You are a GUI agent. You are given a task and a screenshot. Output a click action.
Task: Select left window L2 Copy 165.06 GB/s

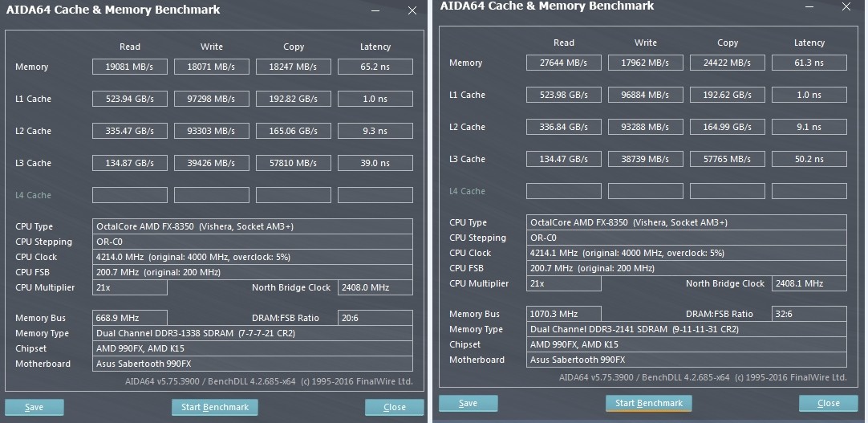pos(294,131)
